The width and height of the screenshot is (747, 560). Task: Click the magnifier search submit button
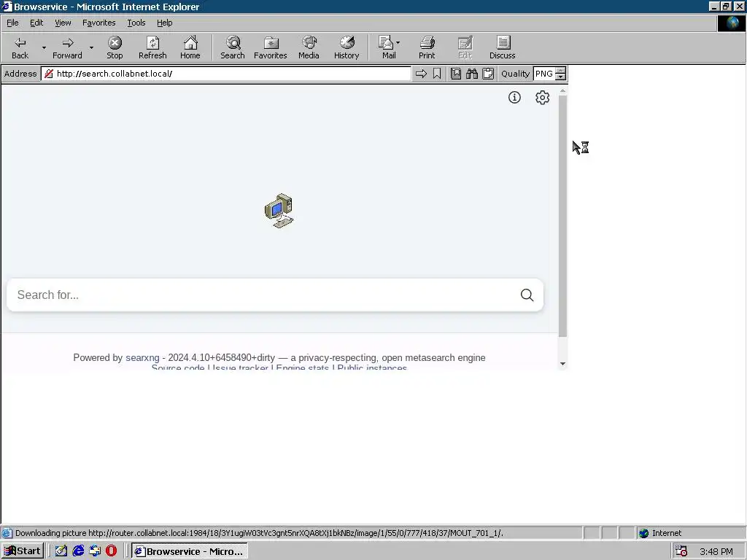coord(527,295)
